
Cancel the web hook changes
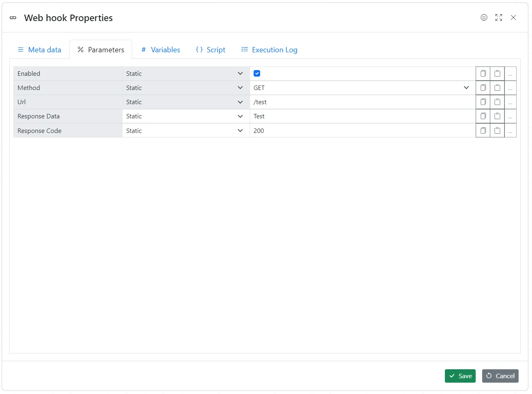500,376
